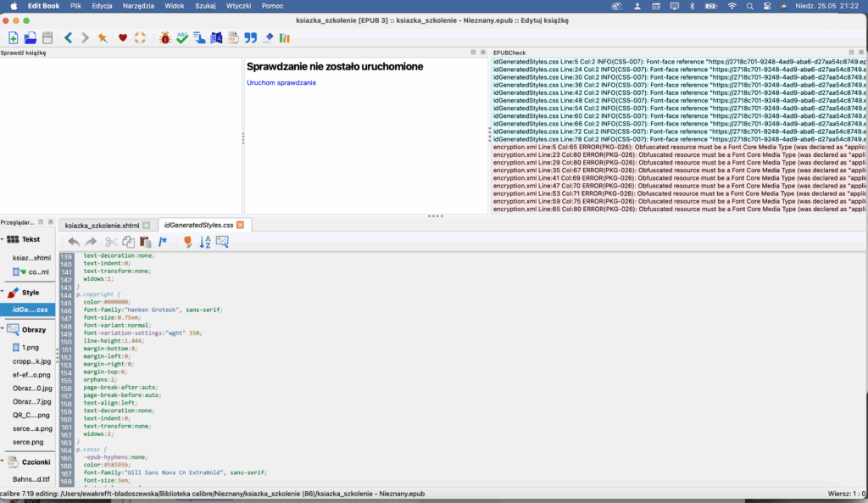The height and width of the screenshot is (503, 868).
Task: Click the bug icon to check the book
Action: click(164, 38)
